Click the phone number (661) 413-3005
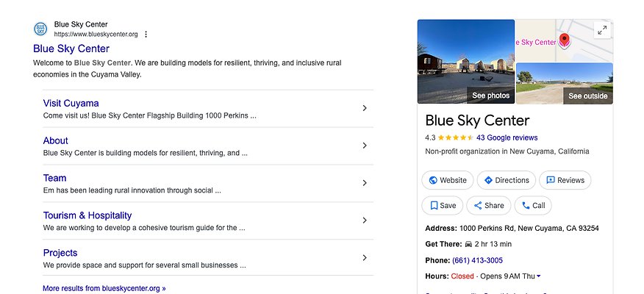Viewport: 644px width, 294px height. point(476,260)
